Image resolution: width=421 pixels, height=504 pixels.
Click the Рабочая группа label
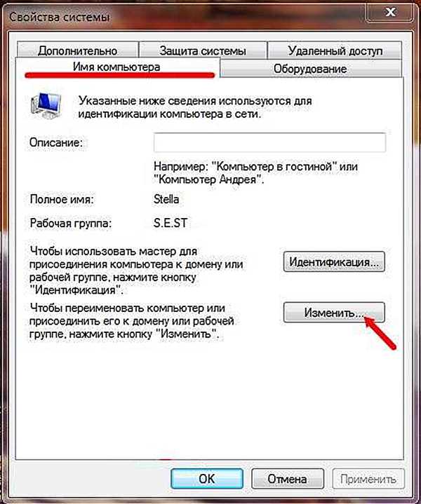(x=70, y=223)
